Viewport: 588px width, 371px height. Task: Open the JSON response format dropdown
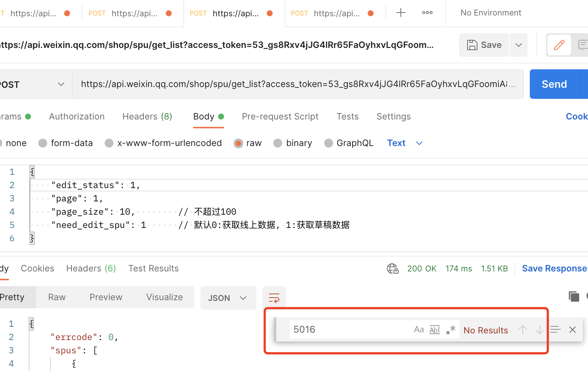[x=228, y=298]
